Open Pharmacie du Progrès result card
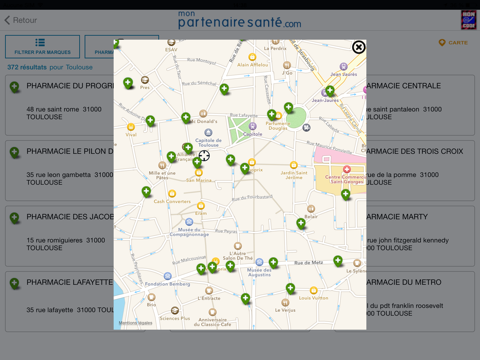480x360 pixels. (59, 105)
